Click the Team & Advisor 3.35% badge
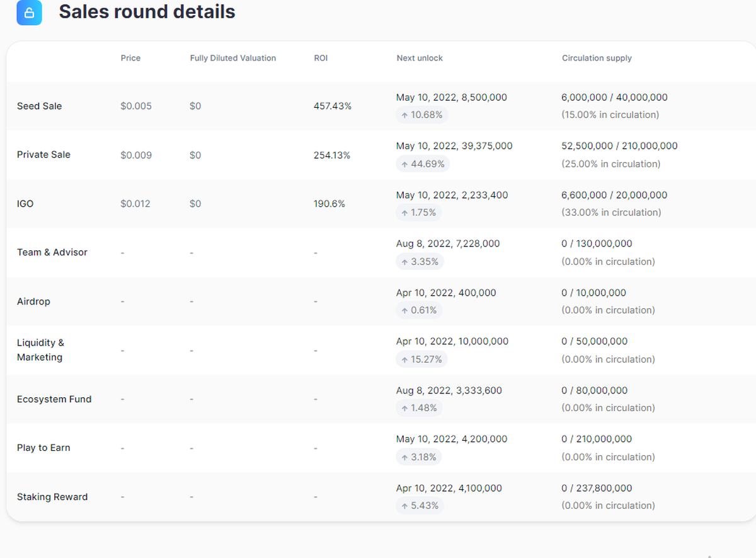This screenshot has width=756, height=558. 420,262
